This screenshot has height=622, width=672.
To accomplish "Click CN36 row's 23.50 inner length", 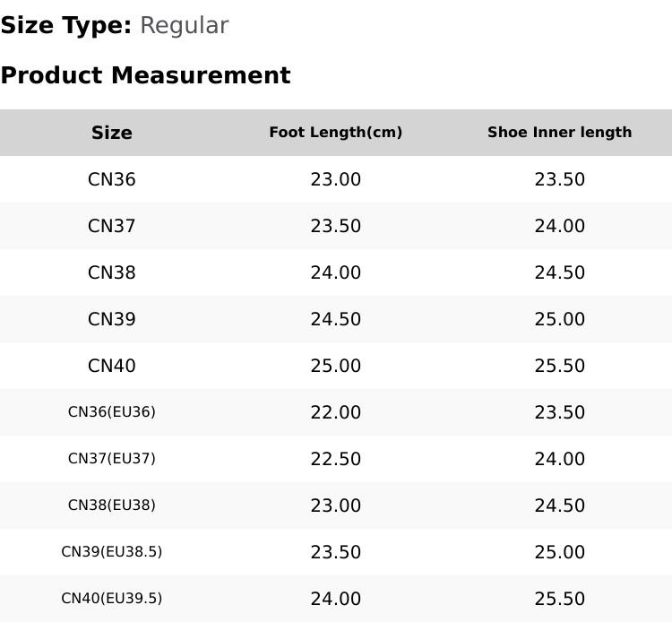I will 560,179.
